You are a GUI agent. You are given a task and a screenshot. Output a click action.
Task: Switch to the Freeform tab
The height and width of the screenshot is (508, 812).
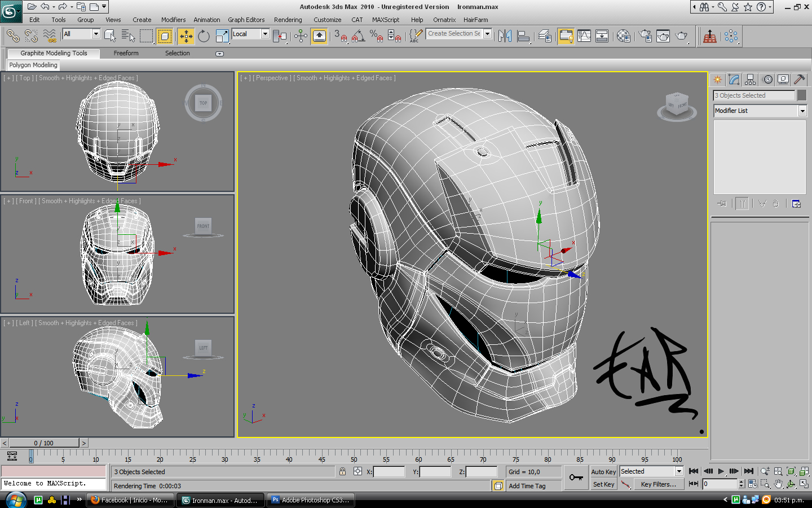click(126, 53)
